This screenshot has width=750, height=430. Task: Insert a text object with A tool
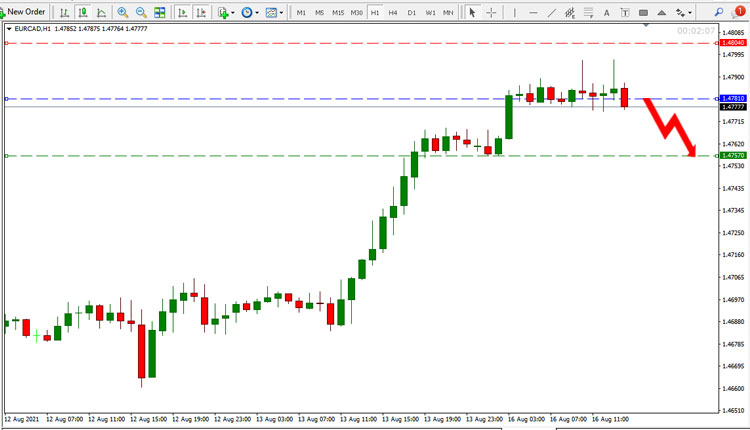[x=607, y=13]
